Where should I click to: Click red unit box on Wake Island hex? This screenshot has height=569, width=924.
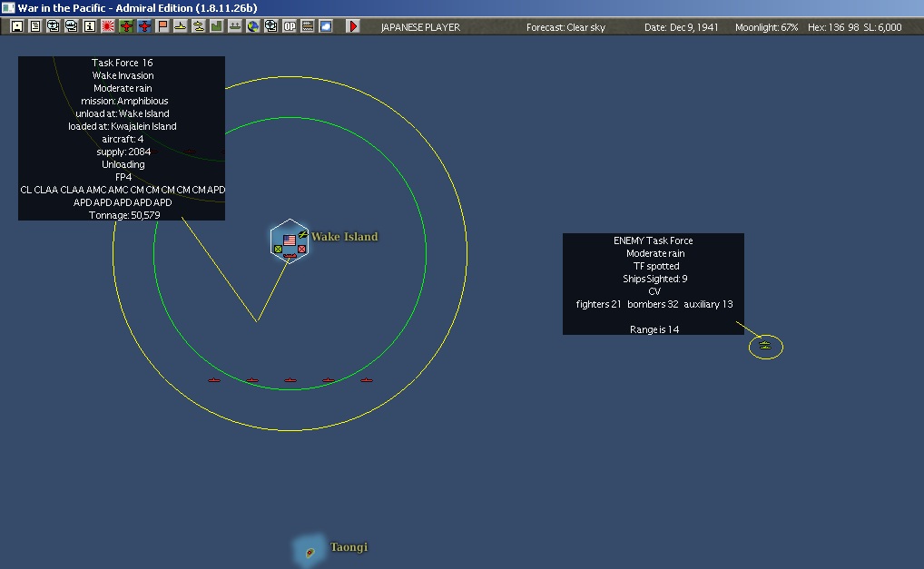[301, 250]
